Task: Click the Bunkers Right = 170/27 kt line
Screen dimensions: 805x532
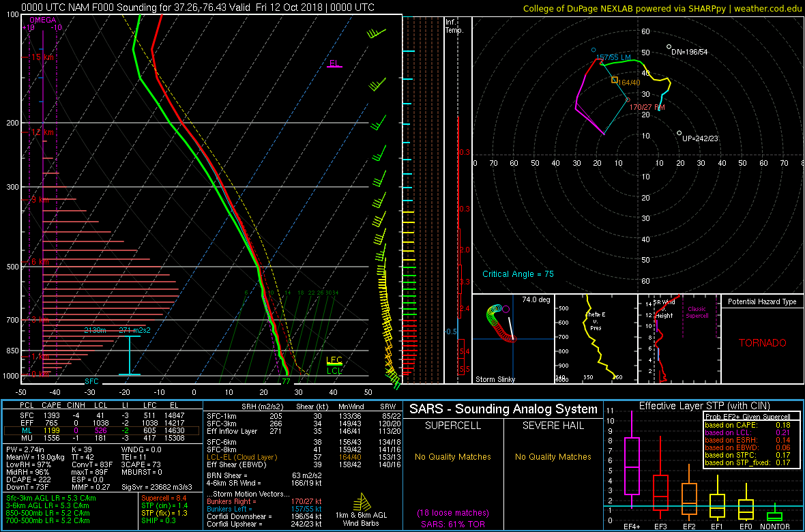Action: pyautogui.click(x=264, y=501)
